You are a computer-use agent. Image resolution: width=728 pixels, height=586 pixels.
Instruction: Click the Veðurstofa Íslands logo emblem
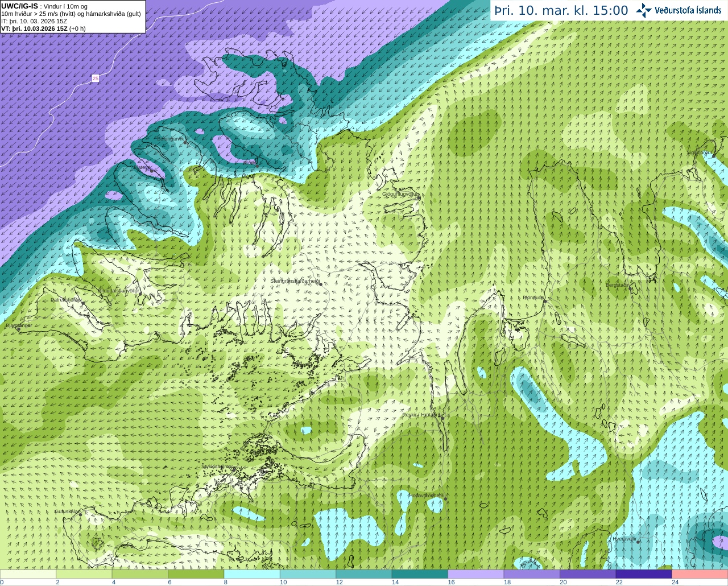pyautogui.click(x=644, y=10)
